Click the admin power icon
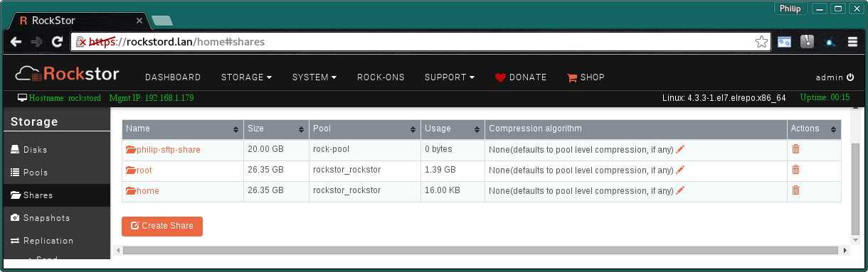868x272 pixels. 850,77
